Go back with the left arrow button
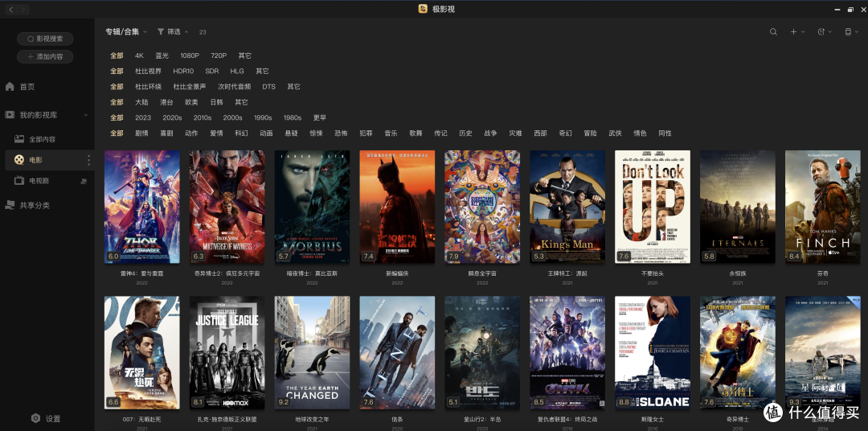Image resolution: width=868 pixels, height=431 pixels. [x=11, y=10]
